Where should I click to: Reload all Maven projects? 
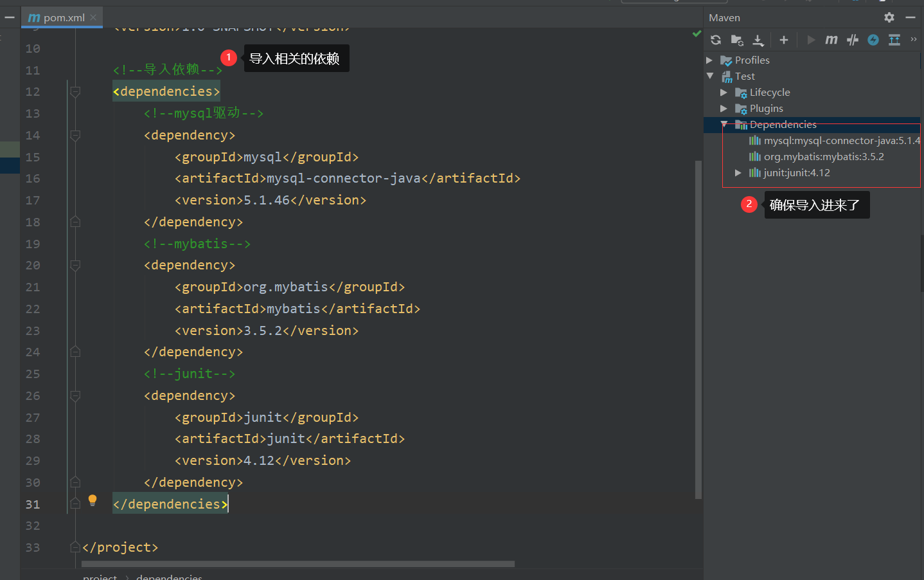716,40
